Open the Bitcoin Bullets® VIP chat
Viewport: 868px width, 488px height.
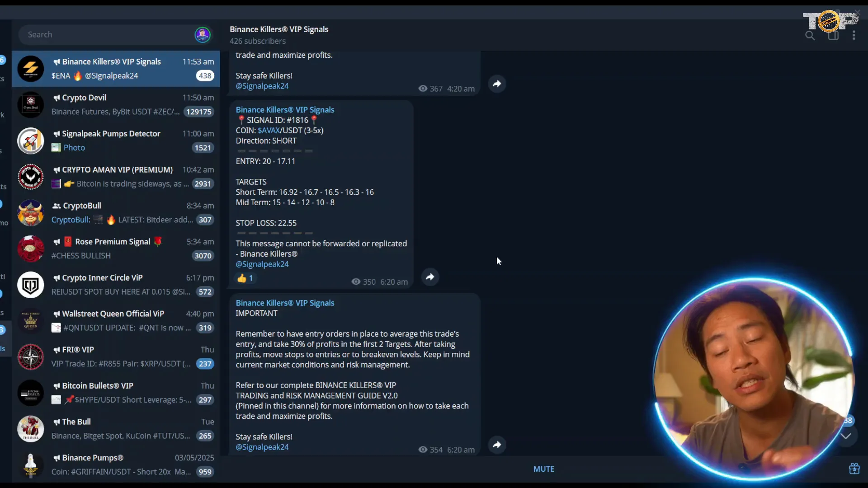coord(116,393)
